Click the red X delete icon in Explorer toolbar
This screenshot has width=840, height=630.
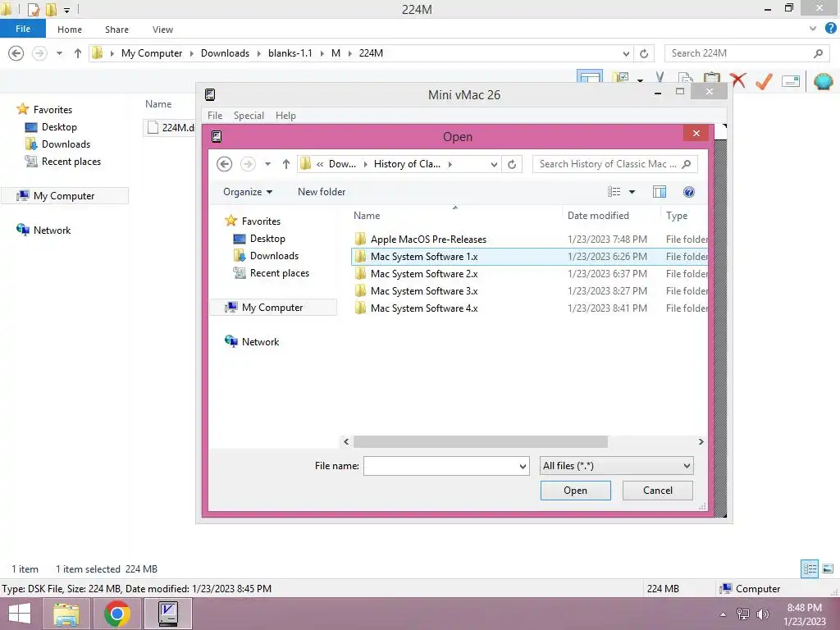click(x=737, y=80)
